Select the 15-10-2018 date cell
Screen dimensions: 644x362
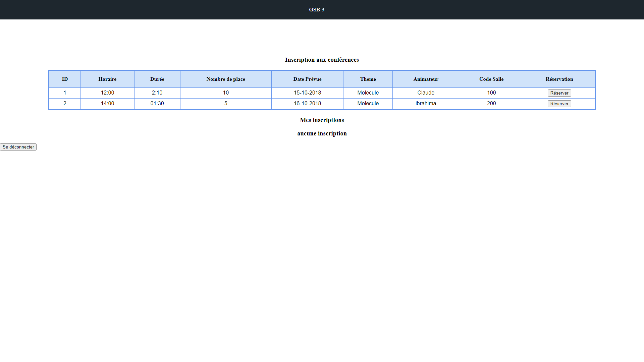click(x=307, y=93)
